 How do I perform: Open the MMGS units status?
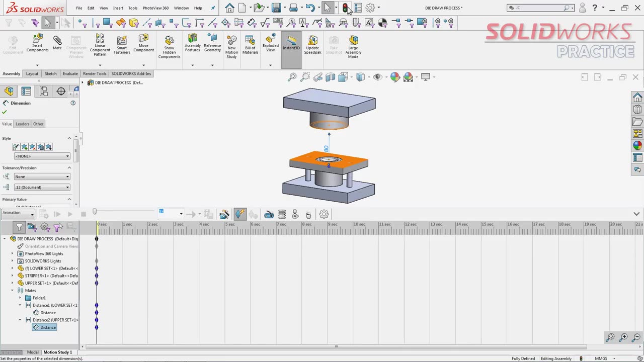(601, 358)
